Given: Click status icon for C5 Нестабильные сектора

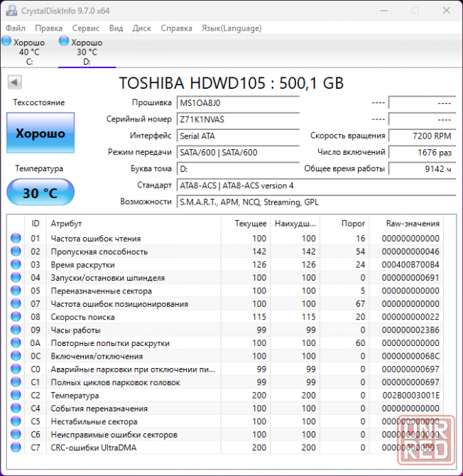Looking at the screenshot, I should coord(16,421).
